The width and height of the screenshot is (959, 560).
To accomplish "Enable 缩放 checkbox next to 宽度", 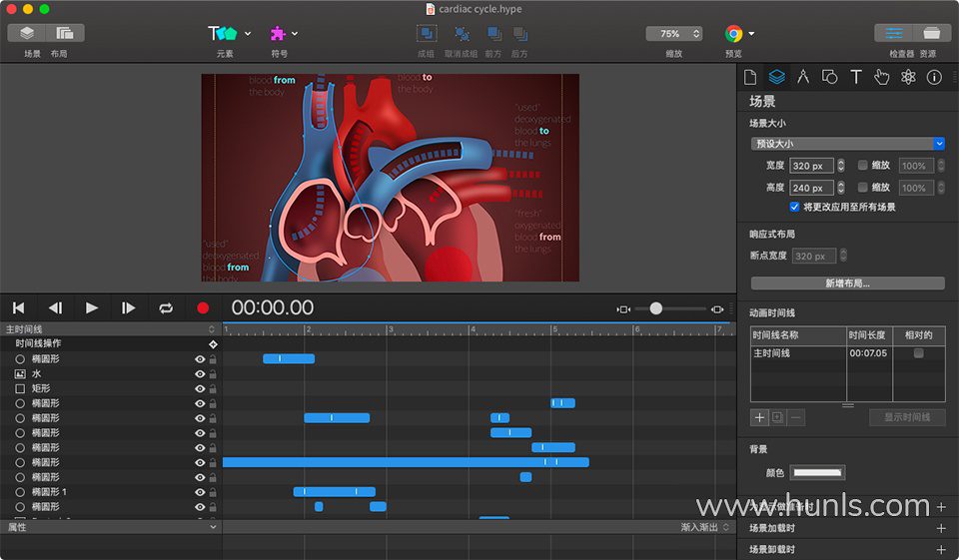I will [x=863, y=165].
